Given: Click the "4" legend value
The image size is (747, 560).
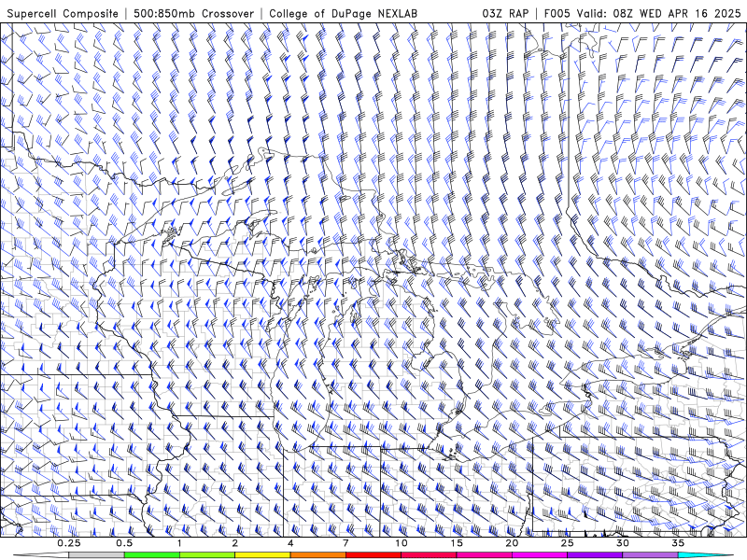Looking at the screenshot, I should [x=290, y=543].
